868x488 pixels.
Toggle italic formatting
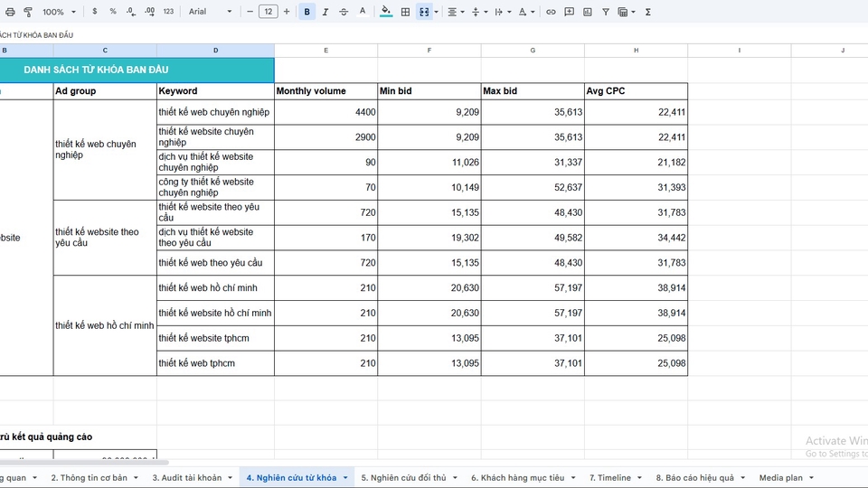325,12
